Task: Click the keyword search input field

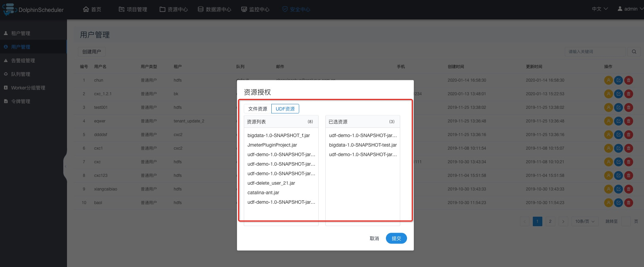Action: coord(595,52)
